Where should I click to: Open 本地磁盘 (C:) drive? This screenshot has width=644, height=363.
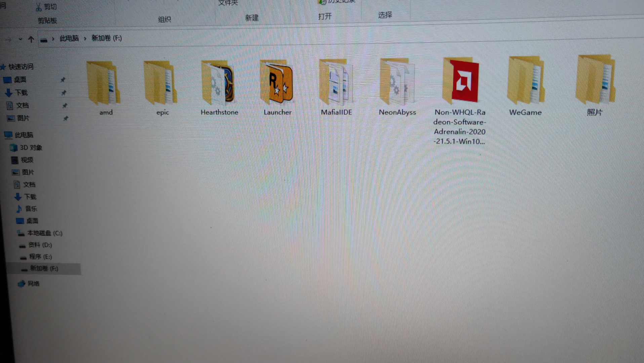pos(45,233)
